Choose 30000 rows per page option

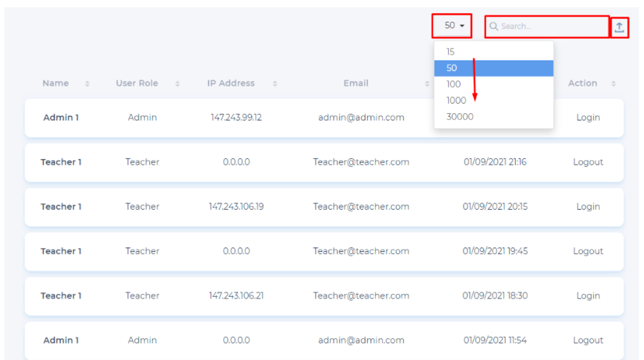tap(460, 117)
